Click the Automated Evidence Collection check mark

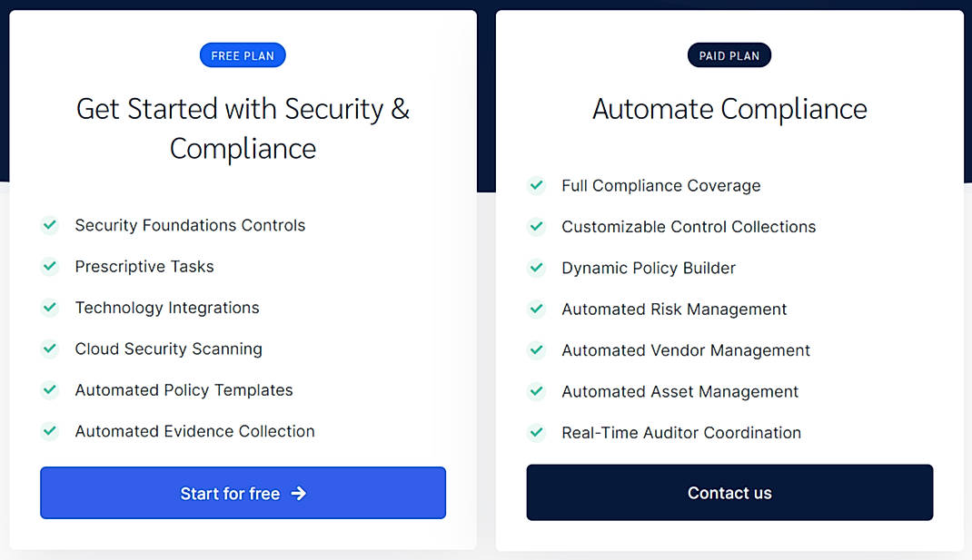pos(50,431)
